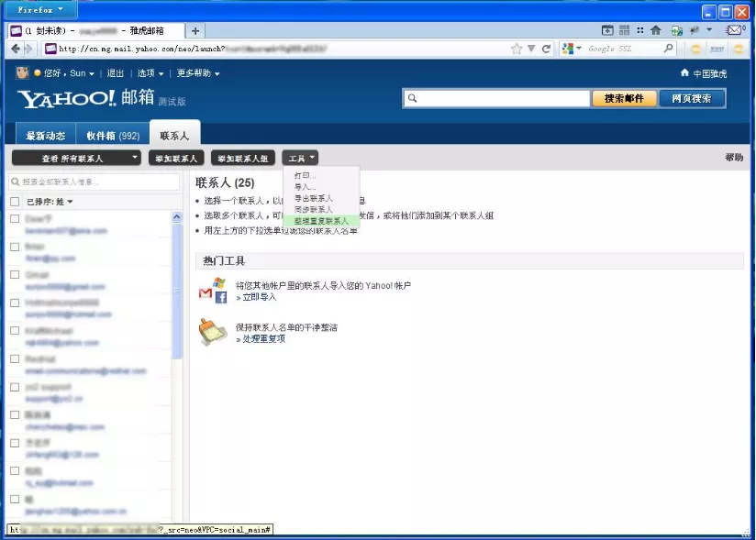Choose 导入... from the tools menu
The height and width of the screenshot is (540, 756).
(321, 187)
